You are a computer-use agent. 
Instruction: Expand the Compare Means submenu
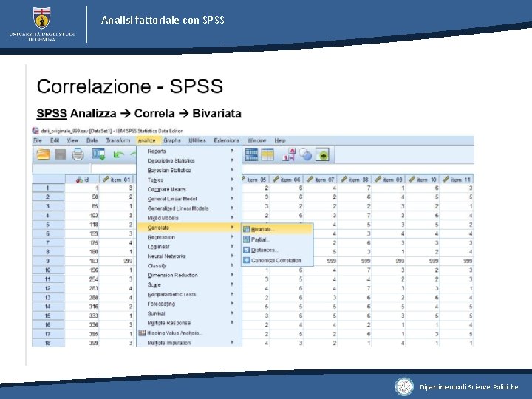[x=189, y=189]
